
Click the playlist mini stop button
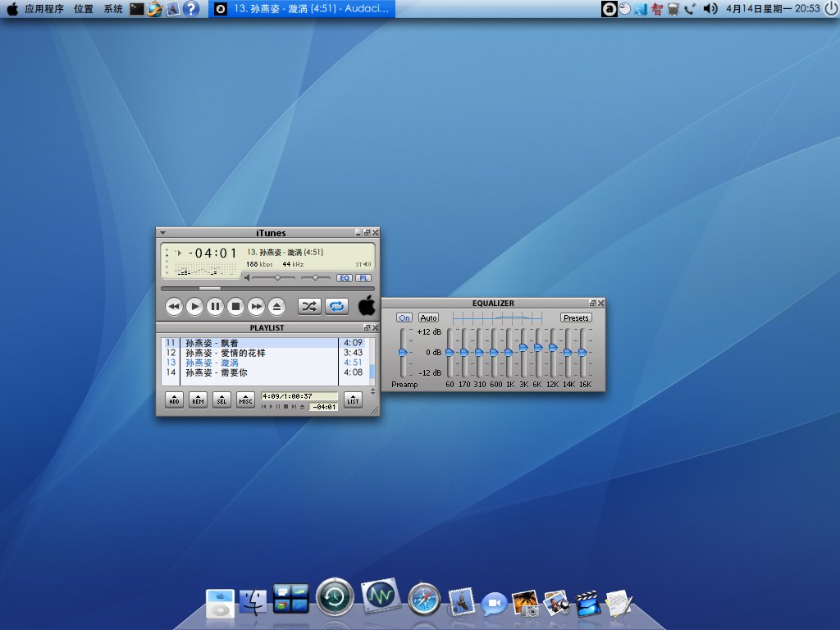(285, 407)
